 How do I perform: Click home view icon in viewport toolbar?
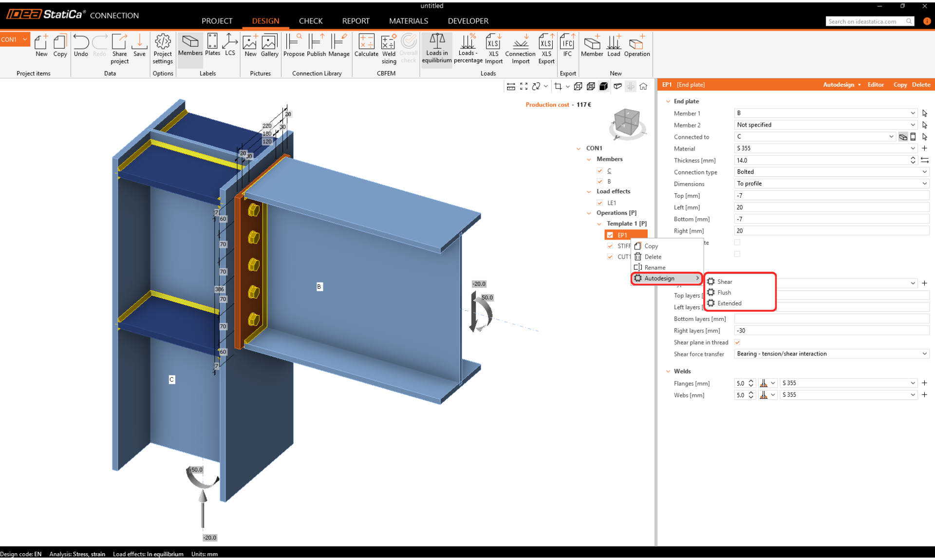[643, 86]
